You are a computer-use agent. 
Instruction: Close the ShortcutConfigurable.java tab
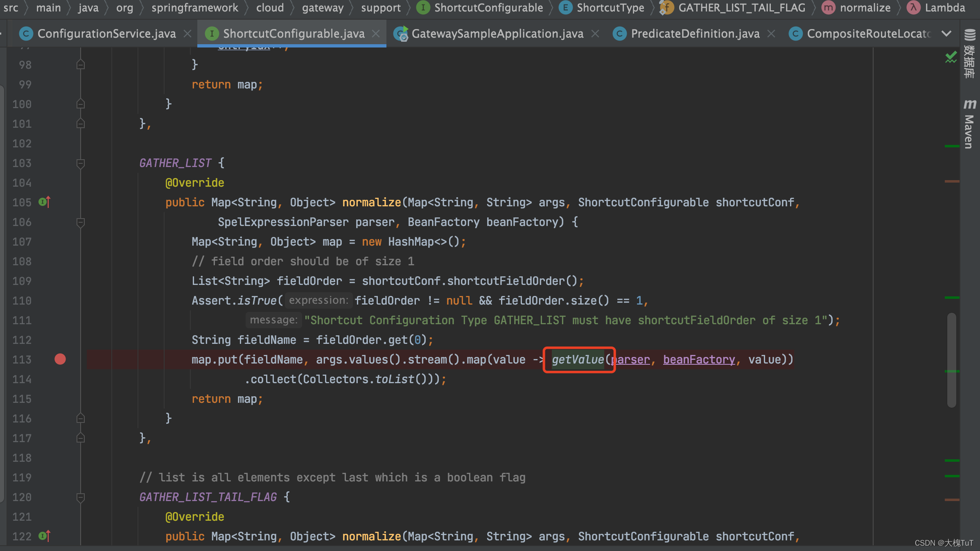coord(376,34)
